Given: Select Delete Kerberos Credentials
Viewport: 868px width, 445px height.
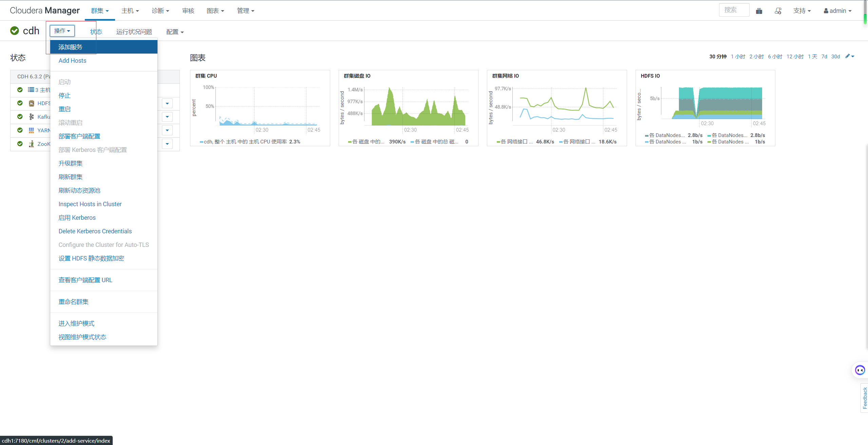Looking at the screenshot, I should pos(104,231).
